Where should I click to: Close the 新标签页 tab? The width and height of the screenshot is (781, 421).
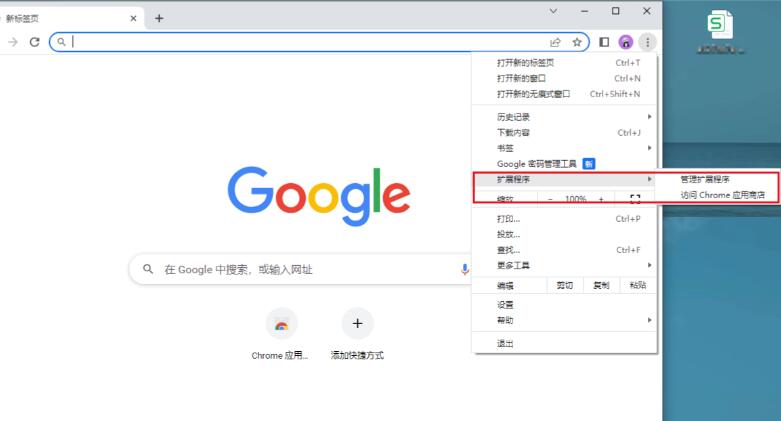click(x=133, y=18)
